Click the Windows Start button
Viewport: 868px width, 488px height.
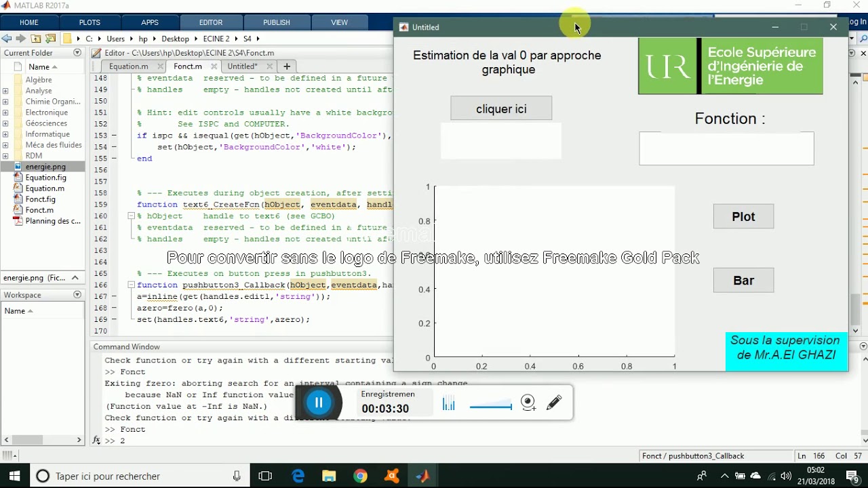(x=15, y=476)
